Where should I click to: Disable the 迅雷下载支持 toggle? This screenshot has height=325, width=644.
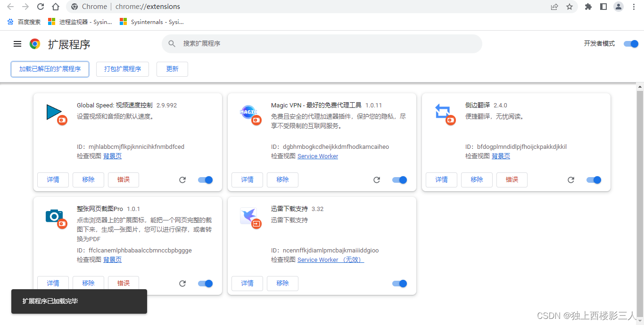coord(400,284)
